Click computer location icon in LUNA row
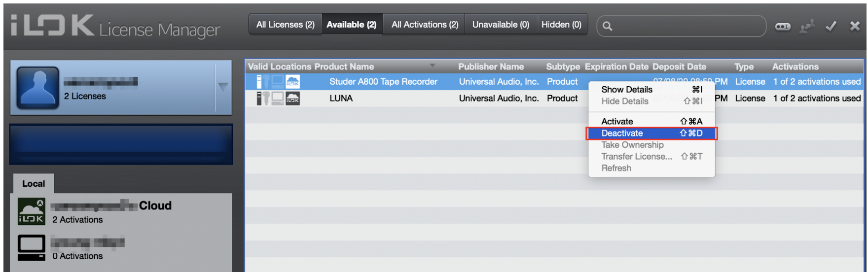Image resolution: width=868 pixels, height=276 pixels. point(278,99)
